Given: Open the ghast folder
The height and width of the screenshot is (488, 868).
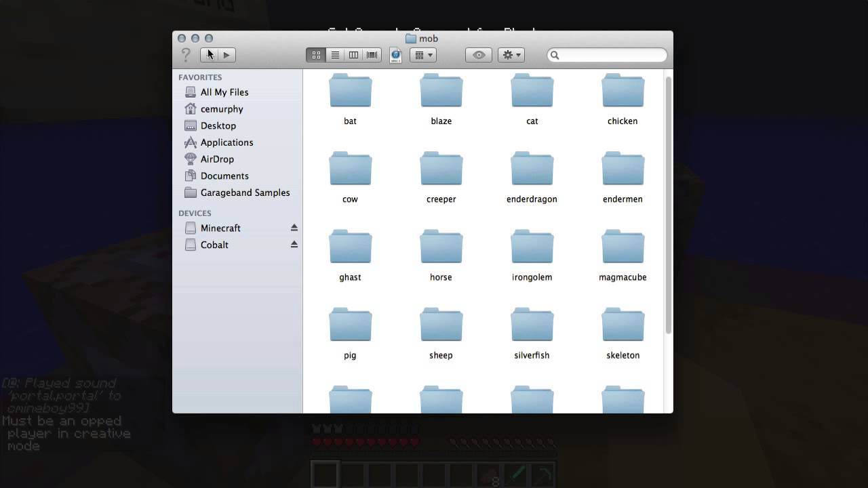Looking at the screenshot, I should [350, 247].
